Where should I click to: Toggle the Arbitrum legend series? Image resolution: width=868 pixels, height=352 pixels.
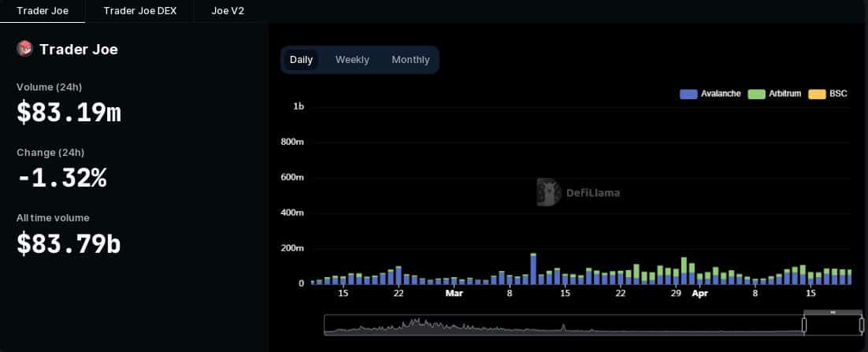coord(774,94)
